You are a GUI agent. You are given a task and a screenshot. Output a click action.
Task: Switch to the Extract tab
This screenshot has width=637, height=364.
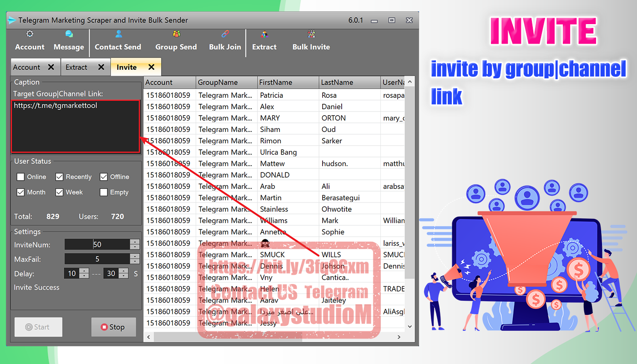click(x=76, y=67)
